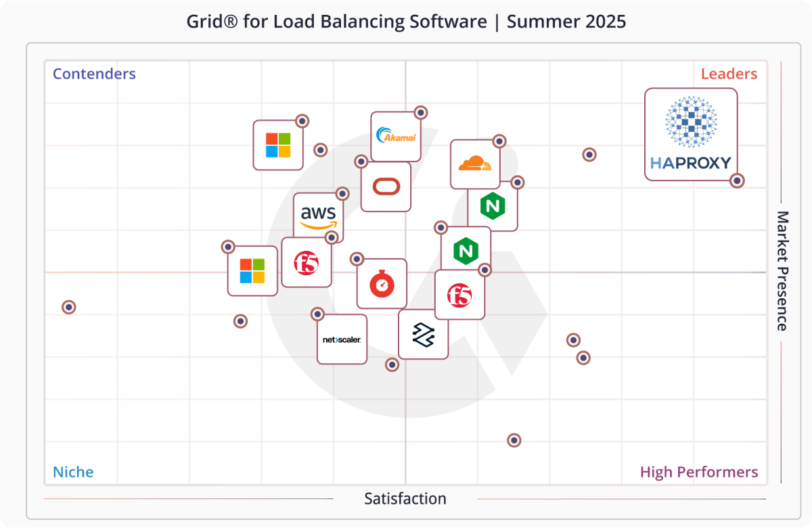The width and height of the screenshot is (812, 528).
Task: Click the standalone dot between Cloudflare and HAProxy
Action: coord(589,155)
